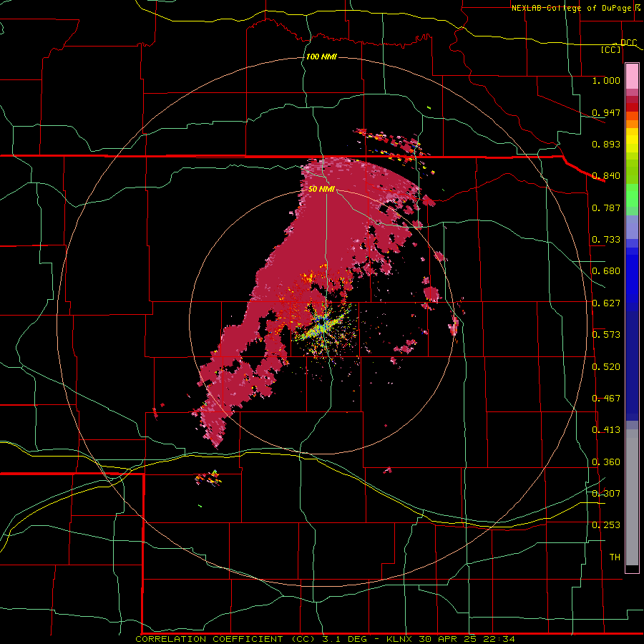Click the multicolored clutter at radar center
Screen dimensions: 644x644
(324, 327)
